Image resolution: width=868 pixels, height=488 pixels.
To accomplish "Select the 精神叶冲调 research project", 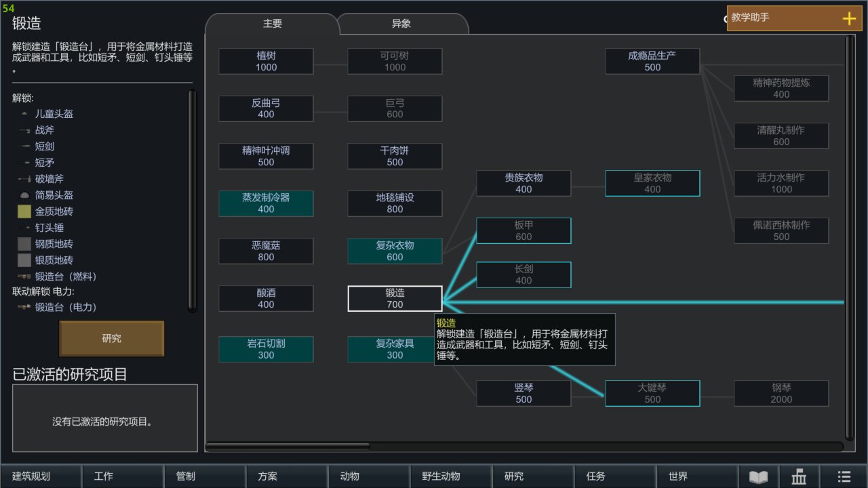I will (266, 156).
